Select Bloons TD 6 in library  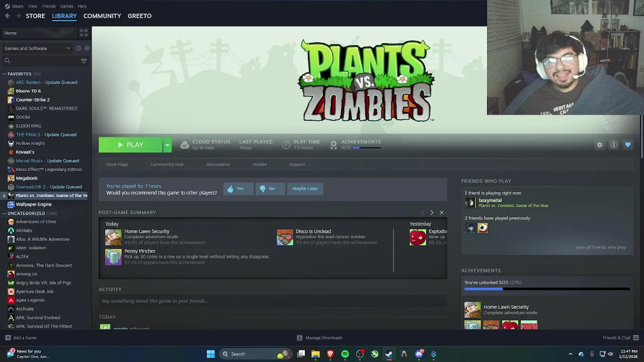point(28,91)
